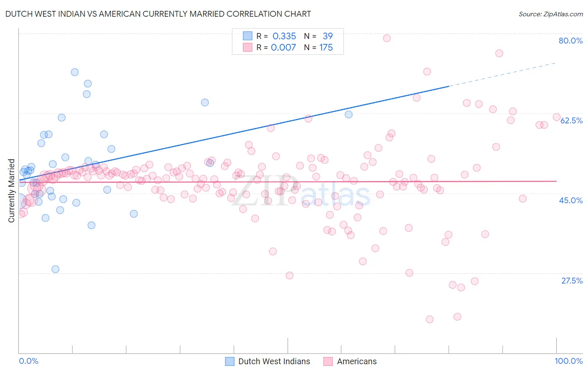Viewport: 588px width, 373px height.
Task: Click the Currently Married axis title
Action: pyautogui.click(x=11, y=191)
